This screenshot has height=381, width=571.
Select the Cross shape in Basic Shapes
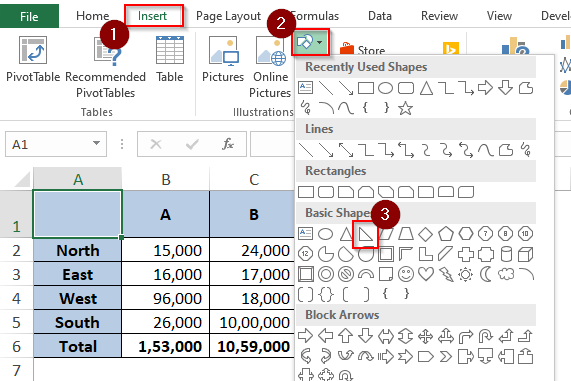point(466,254)
